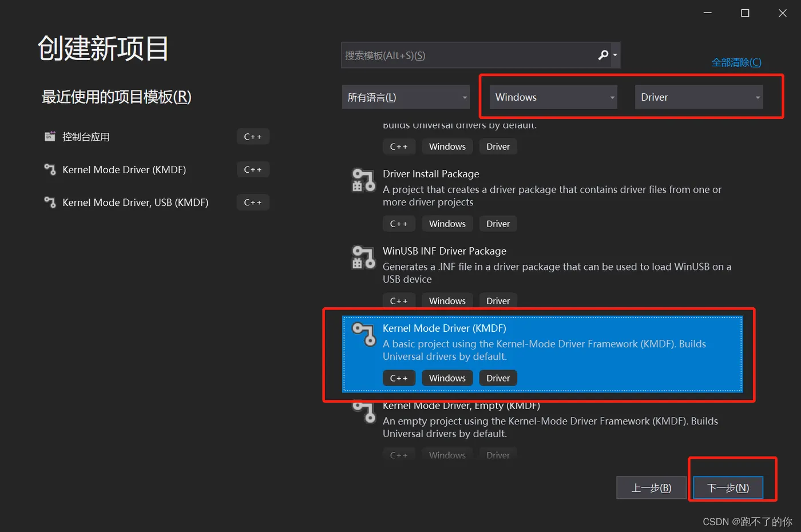Click the highlighted Kernel Mode Driver (KMDF) icon

(363, 335)
